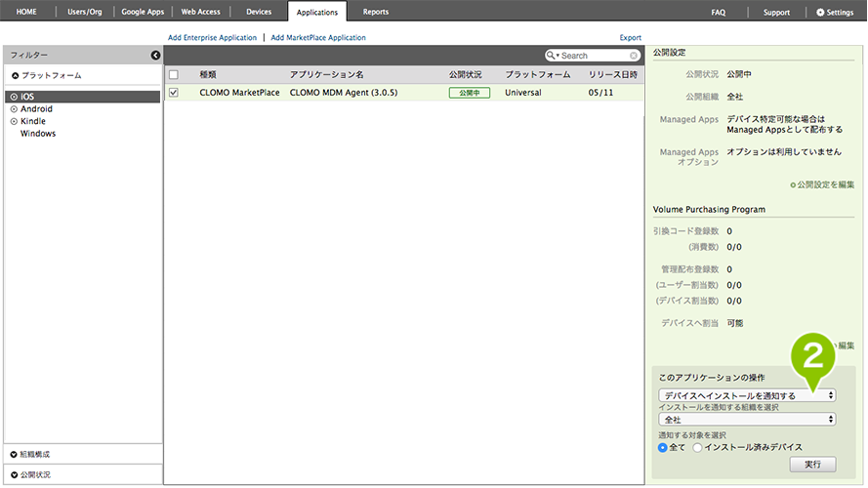Switch to the Devices tab
Image resolution: width=868 pixels, height=488 pixels.
click(259, 13)
